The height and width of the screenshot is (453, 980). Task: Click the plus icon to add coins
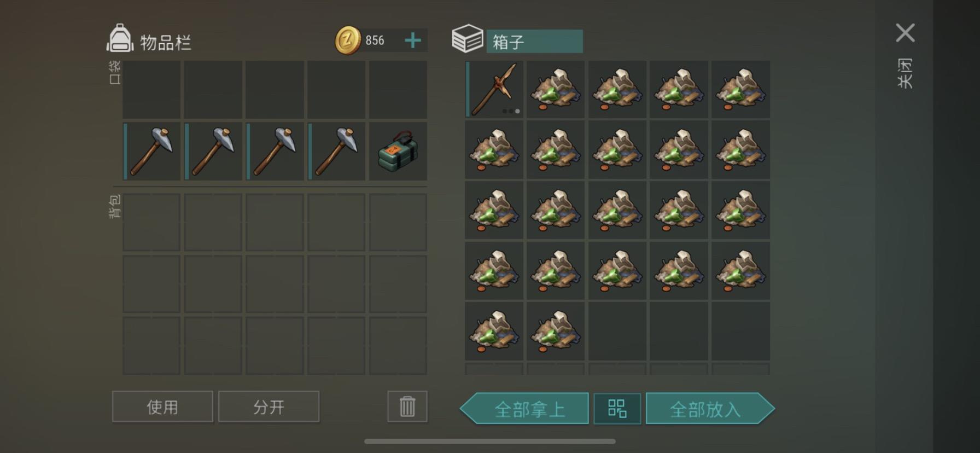tap(413, 40)
